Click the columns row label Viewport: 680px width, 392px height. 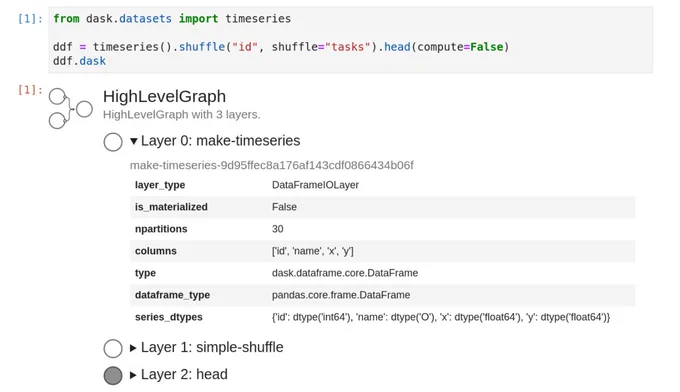click(156, 251)
